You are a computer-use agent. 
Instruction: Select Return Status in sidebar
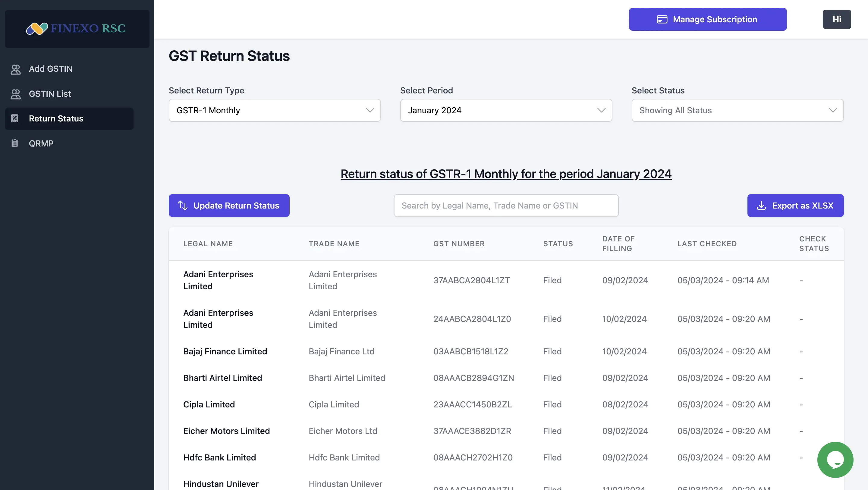(x=69, y=119)
